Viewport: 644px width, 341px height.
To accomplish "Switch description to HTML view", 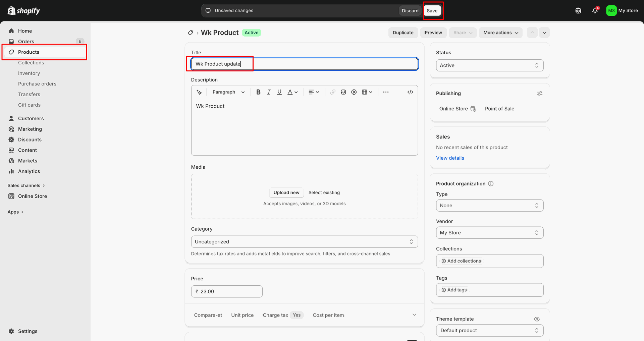I will click(410, 92).
